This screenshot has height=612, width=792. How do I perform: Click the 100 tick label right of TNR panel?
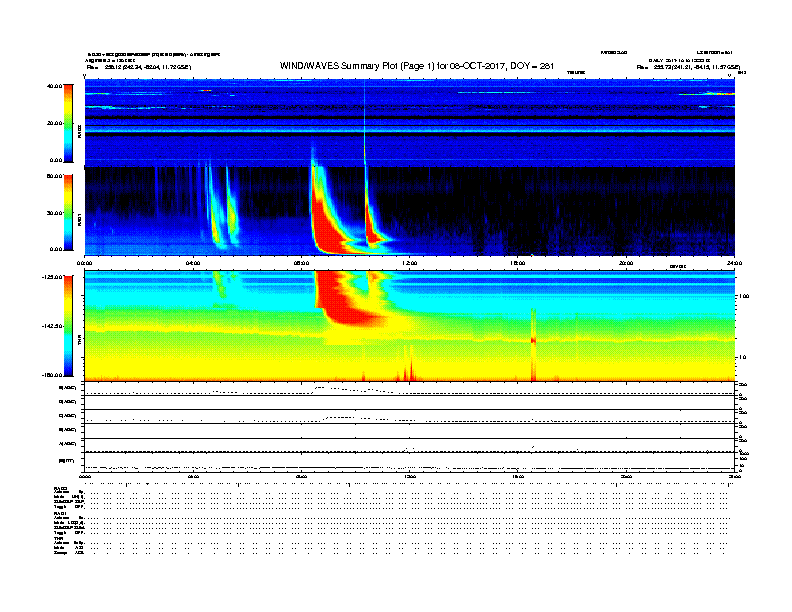(745, 296)
